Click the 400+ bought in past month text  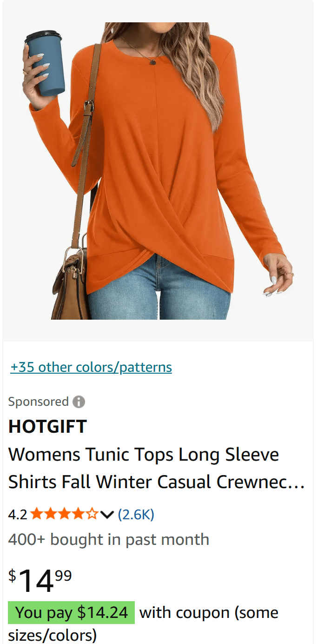[109, 540]
